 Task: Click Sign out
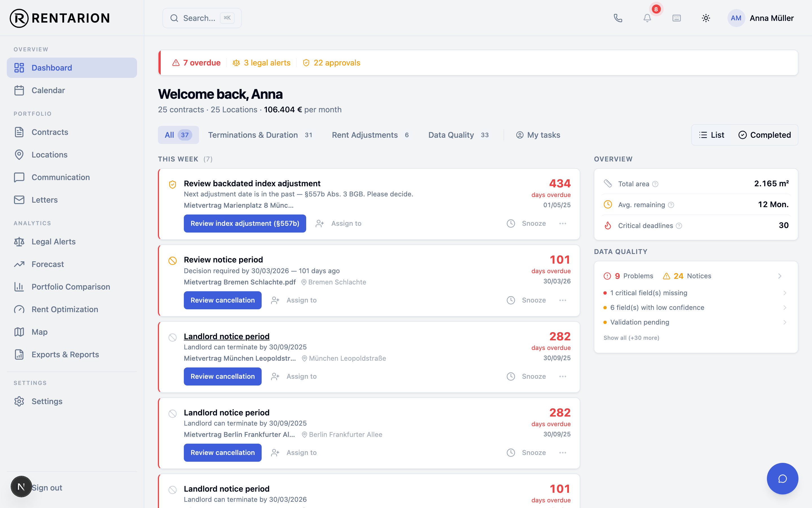coord(47,487)
